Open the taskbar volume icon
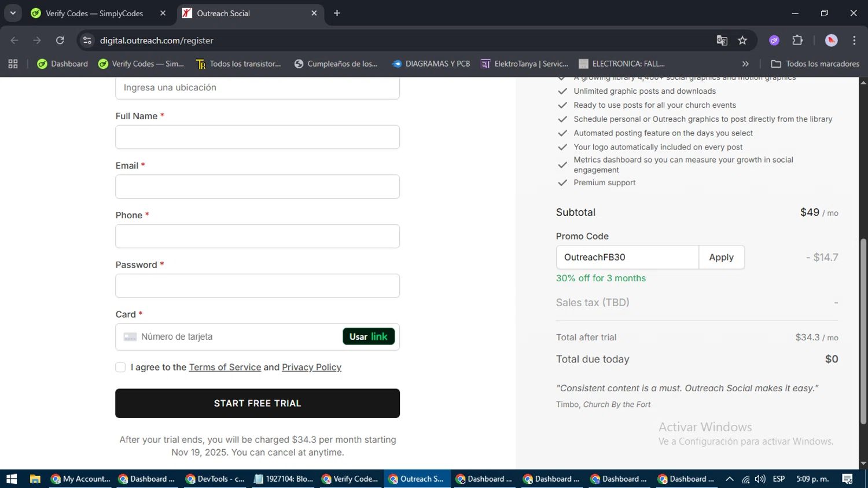868x488 pixels. pos(760,479)
